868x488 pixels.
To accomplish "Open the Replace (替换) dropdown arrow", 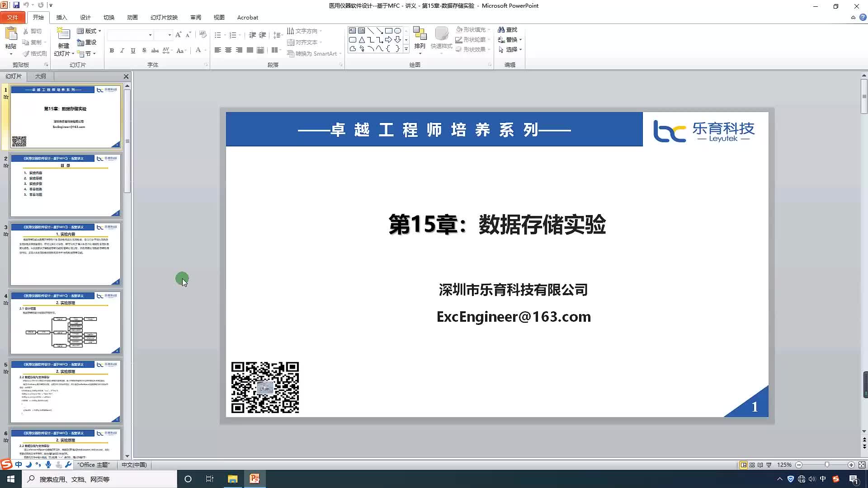I will [520, 40].
